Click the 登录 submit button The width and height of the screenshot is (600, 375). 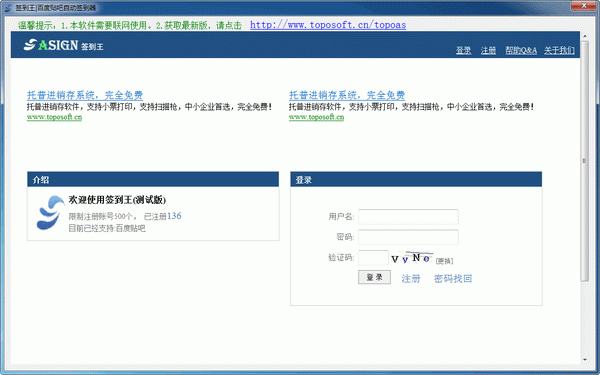click(x=374, y=277)
